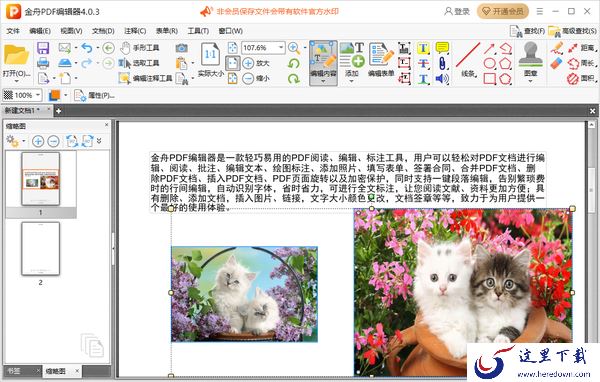Click Zoom Out (缩小) button
The width and height of the screenshot is (600, 382).
click(256, 78)
